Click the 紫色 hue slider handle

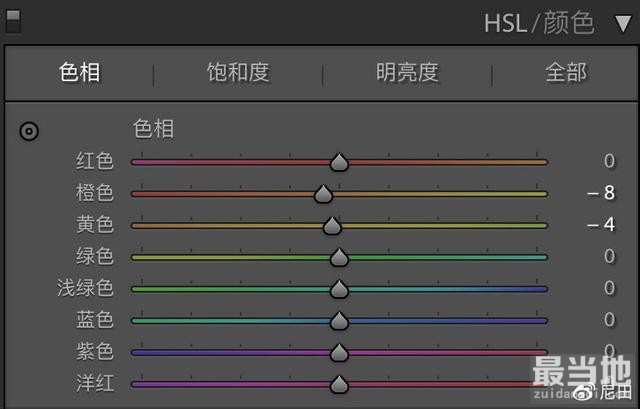[339, 353]
